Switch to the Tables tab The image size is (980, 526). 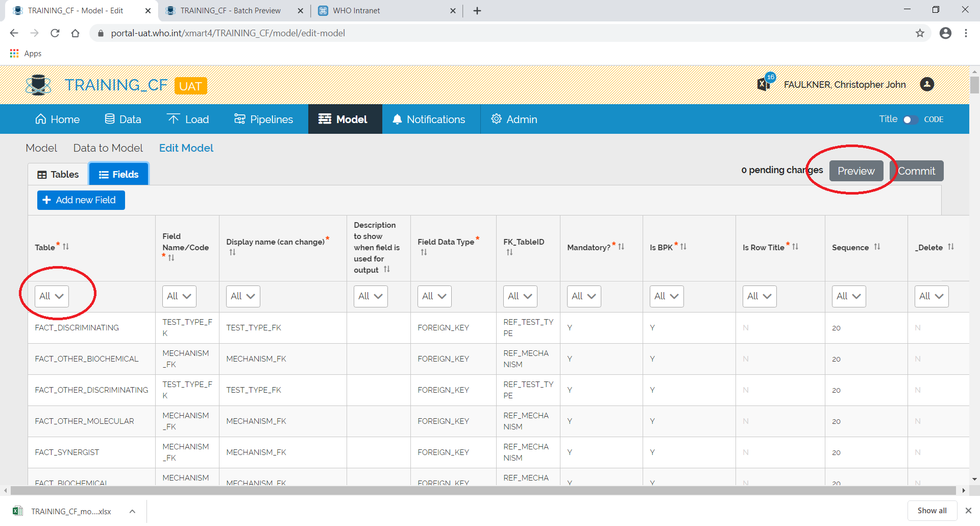[58, 175]
